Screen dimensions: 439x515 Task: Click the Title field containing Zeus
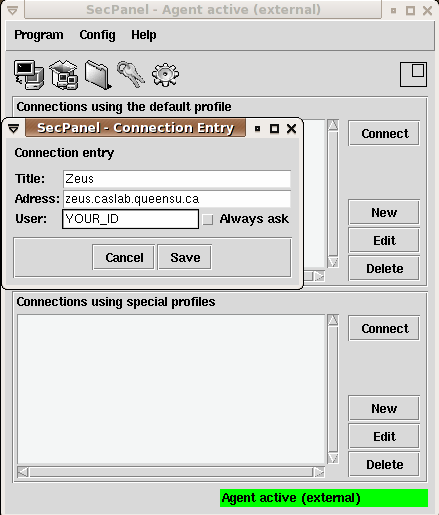click(x=177, y=179)
